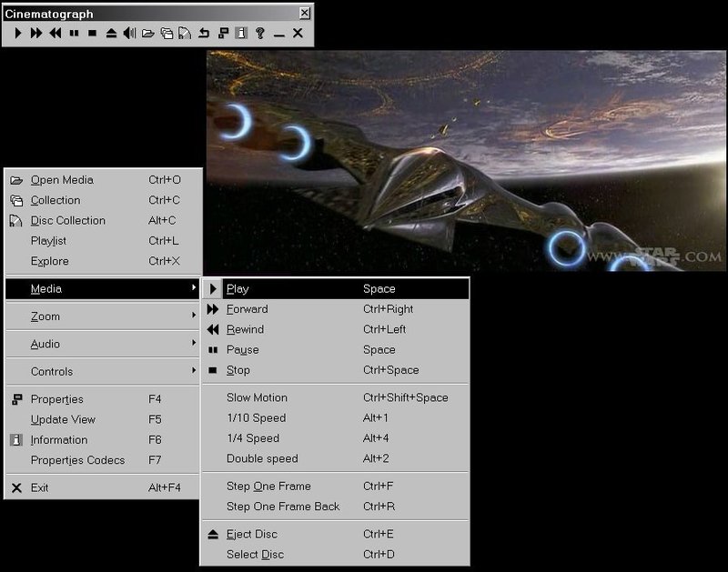Click the Play icon in the Cinematograph toolbar
This screenshot has height=572, width=728.
(18, 33)
